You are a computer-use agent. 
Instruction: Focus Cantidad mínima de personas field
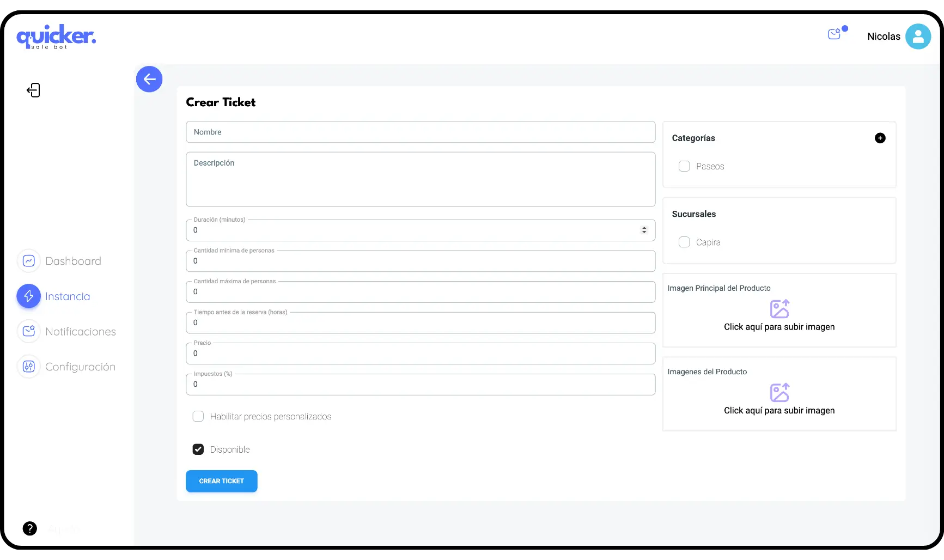(x=421, y=261)
